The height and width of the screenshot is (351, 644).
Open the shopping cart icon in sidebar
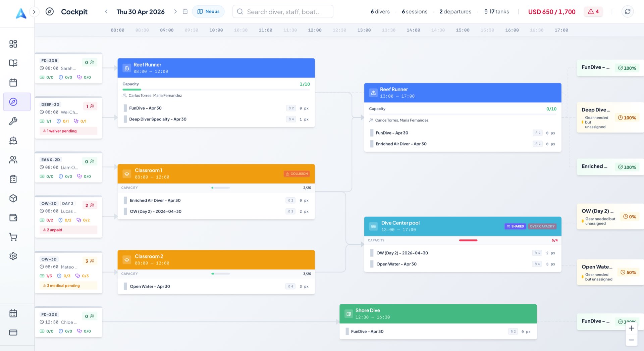pyautogui.click(x=13, y=237)
